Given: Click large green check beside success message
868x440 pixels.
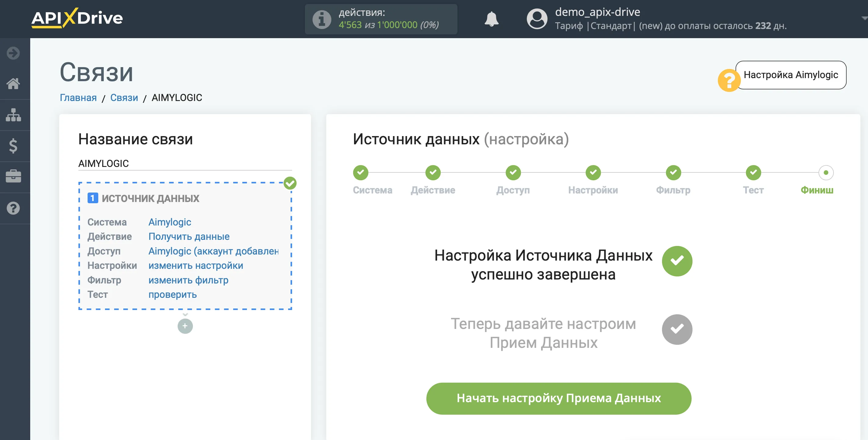Looking at the screenshot, I should 677,261.
